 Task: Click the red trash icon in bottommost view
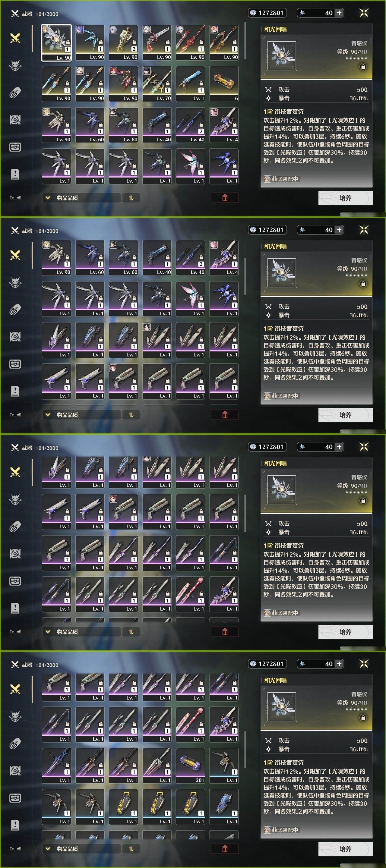(225, 848)
